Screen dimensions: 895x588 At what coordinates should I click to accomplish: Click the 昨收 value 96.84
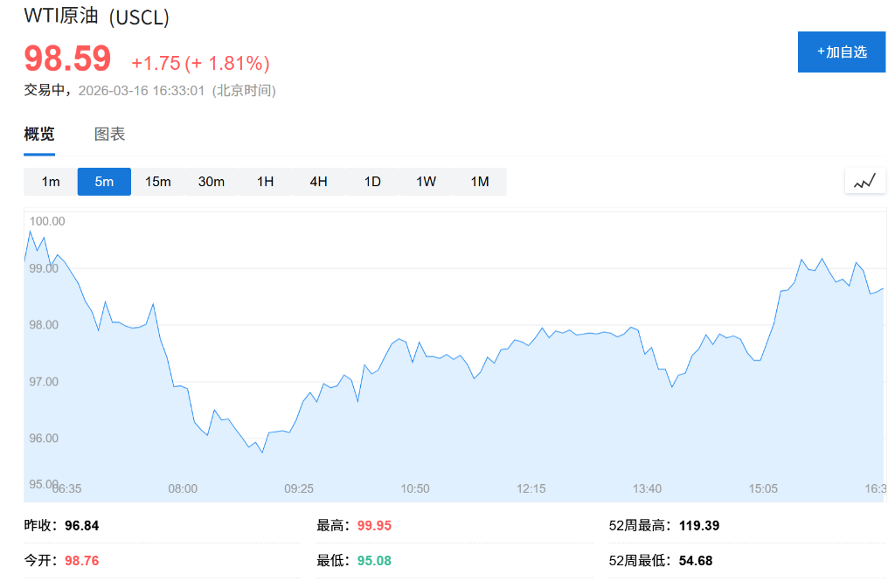(82, 526)
